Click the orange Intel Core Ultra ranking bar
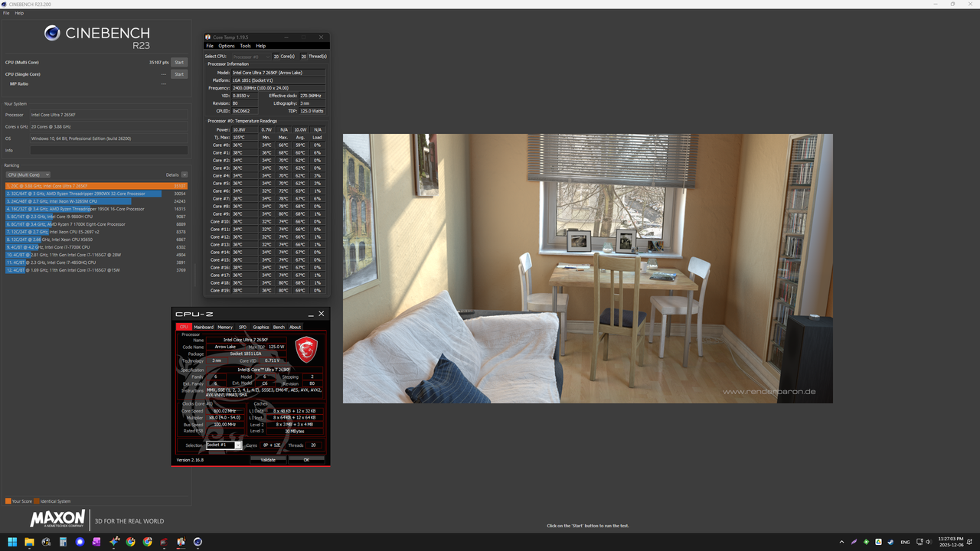The height and width of the screenshot is (551, 980). pyautogui.click(x=96, y=185)
